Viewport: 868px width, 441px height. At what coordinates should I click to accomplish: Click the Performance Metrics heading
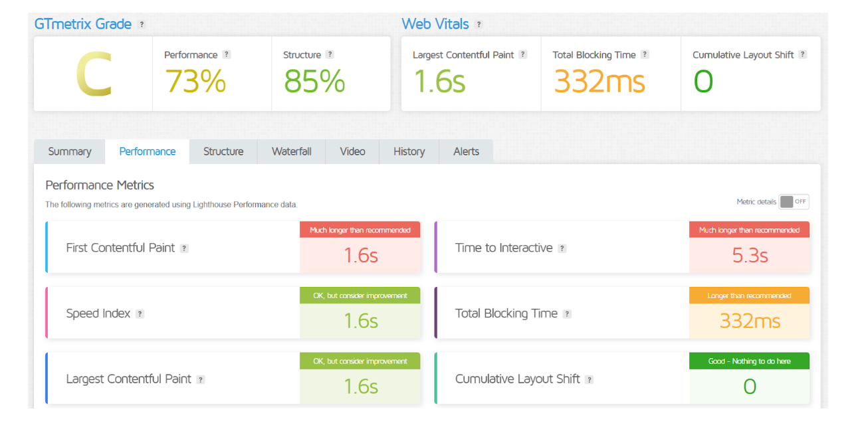tap(100, 185)
